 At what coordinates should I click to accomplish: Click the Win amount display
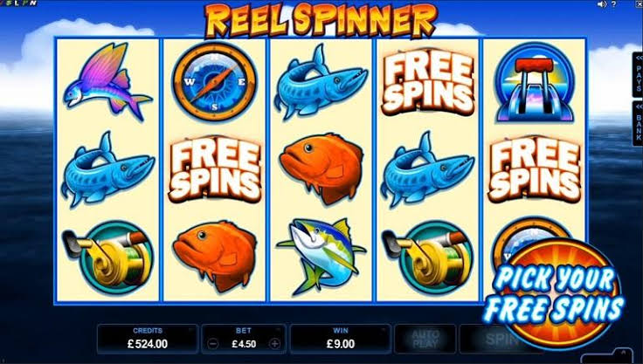click(341, 339)
